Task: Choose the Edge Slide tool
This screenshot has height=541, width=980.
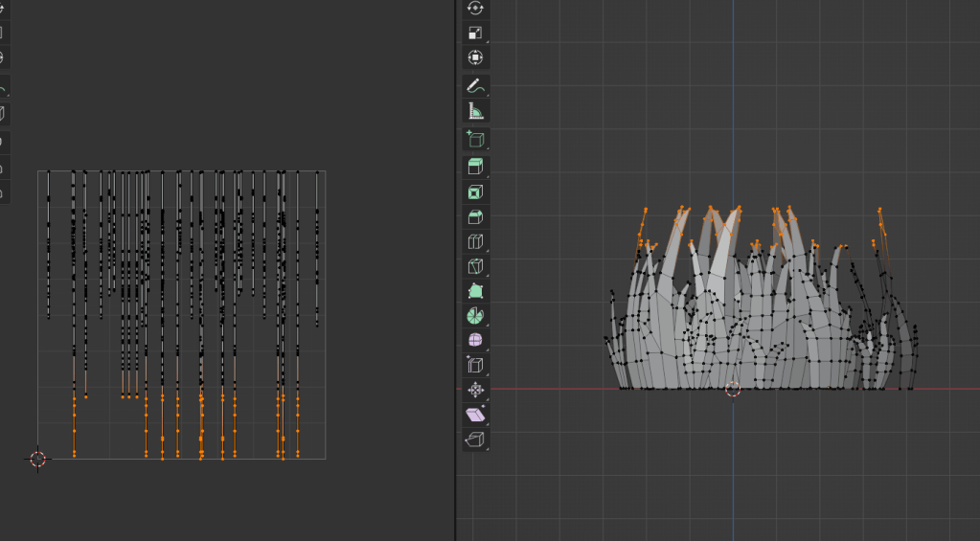Action: pos(475,366)
